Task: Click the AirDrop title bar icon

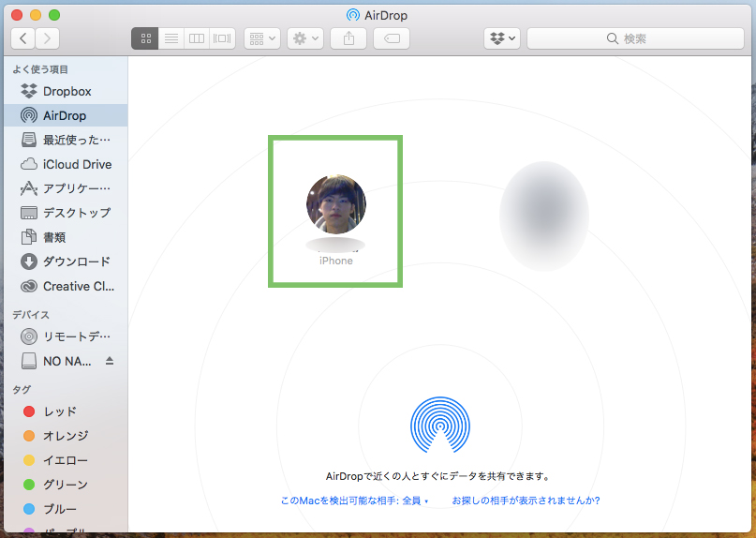Action: click(353, 15)
